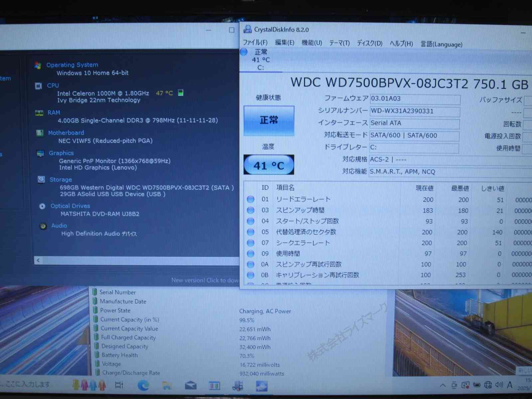Open the ファイル(F) menu in CrystalDiskInfo
Viewport: 532px width, 399px height.
[255, 43]
